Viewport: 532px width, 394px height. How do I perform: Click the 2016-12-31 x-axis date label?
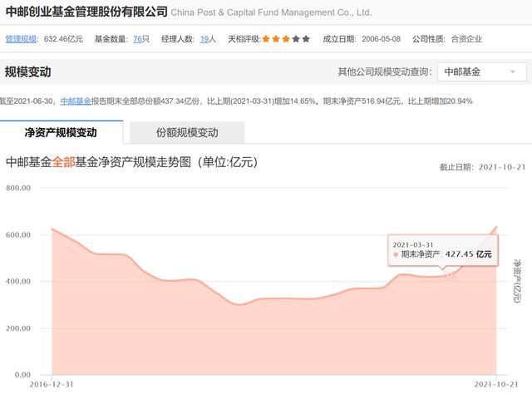tap(52, 385)
